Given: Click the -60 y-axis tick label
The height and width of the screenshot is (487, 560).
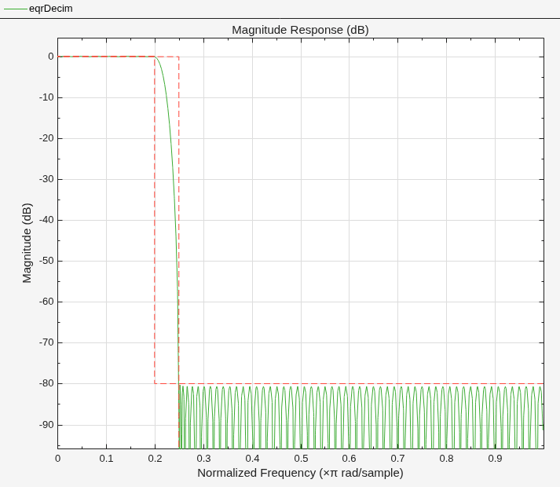Looking at the screenshot, I should click(46, 302).
